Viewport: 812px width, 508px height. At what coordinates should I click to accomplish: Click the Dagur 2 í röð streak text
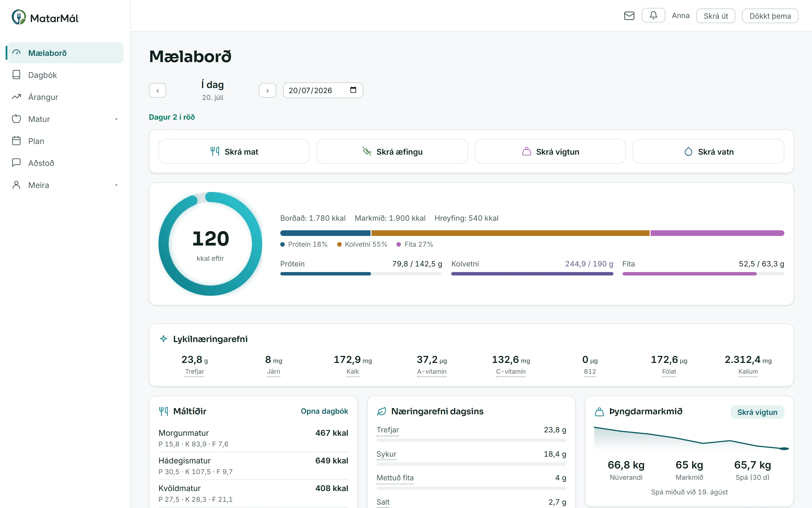pos(172,117)
